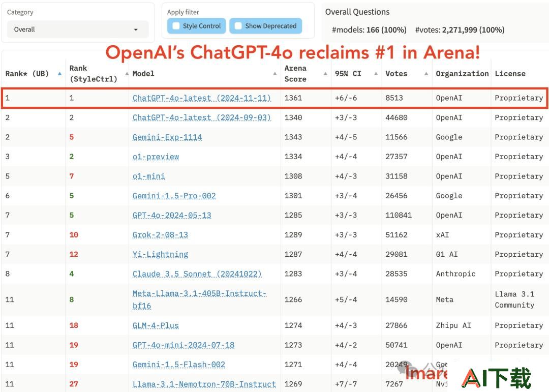
Task: Open the Grok-2-08-13 model link
Action: pyautogui.click(x=160, y=235)
